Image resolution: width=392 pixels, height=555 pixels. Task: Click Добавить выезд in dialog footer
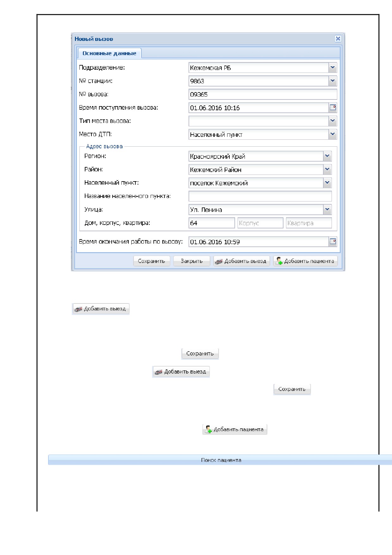(x=242, y=261)
